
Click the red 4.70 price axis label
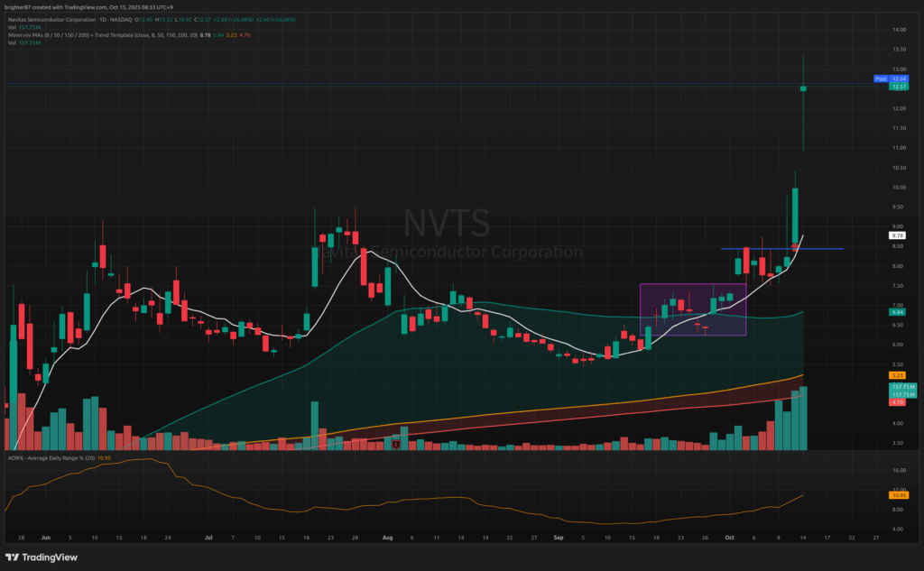[x=898, y=401]
